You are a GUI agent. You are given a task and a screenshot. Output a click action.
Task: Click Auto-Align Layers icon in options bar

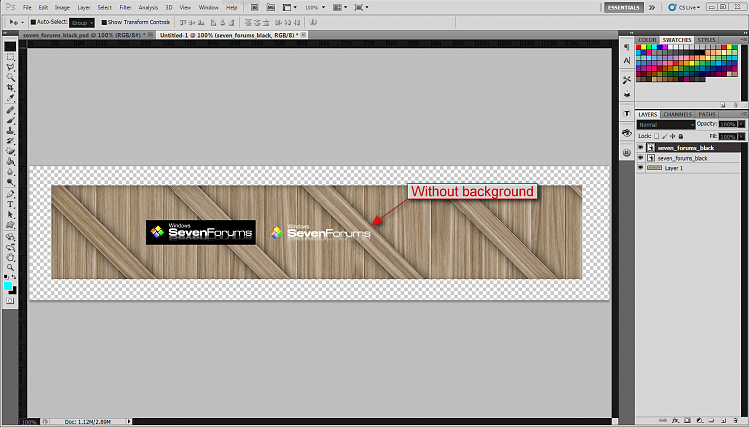[x=313, y=22]
